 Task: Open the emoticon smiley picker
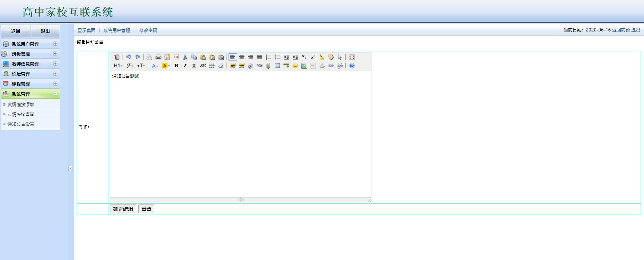coord(295,66)
